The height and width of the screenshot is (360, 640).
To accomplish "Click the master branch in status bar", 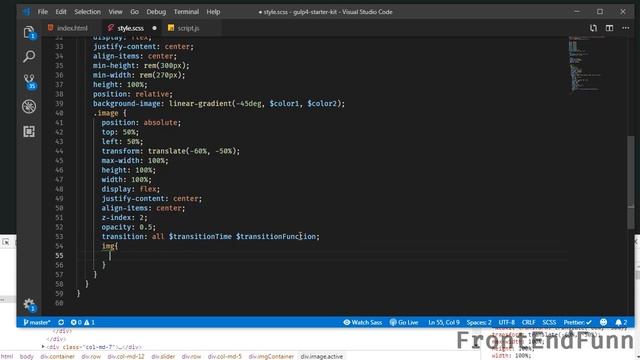I will click(x=37, y=322).
